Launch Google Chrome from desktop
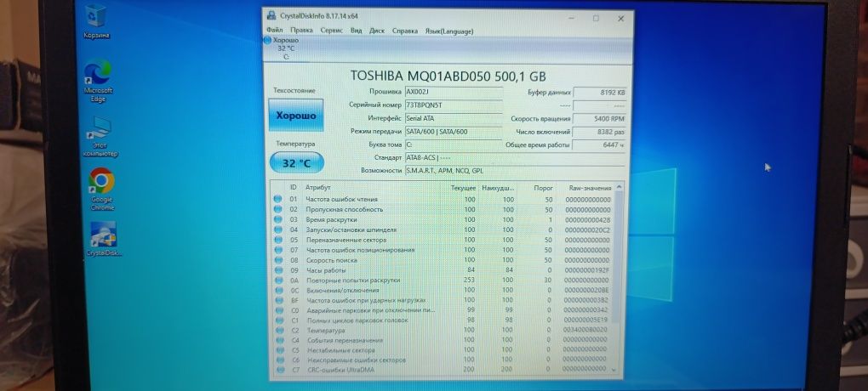 [x=102, y=189]
